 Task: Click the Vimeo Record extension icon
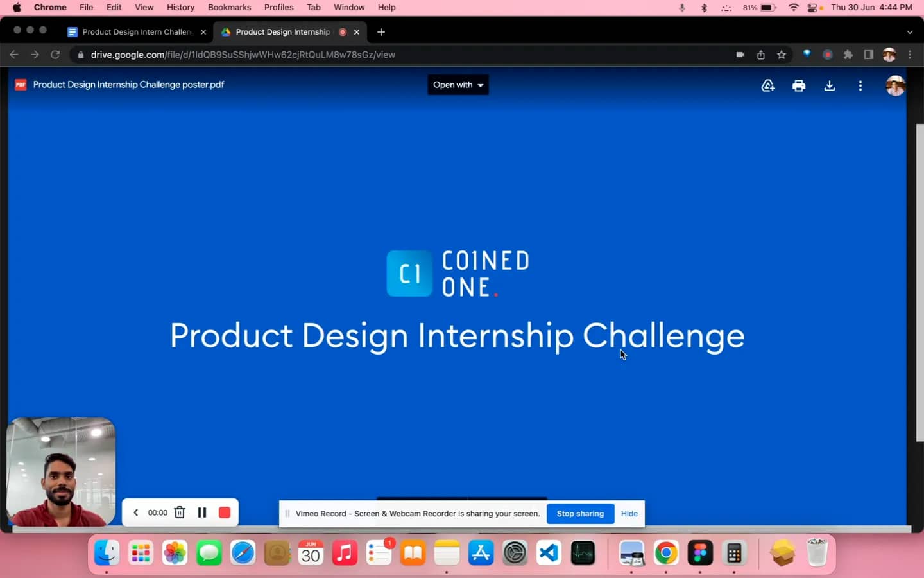pos(828,55)
